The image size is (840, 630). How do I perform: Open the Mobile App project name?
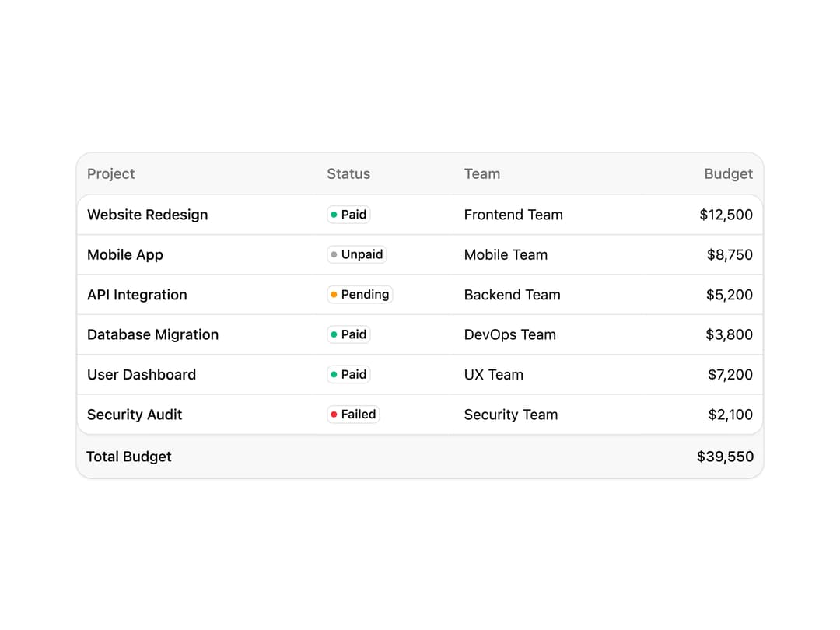point(124,254)
